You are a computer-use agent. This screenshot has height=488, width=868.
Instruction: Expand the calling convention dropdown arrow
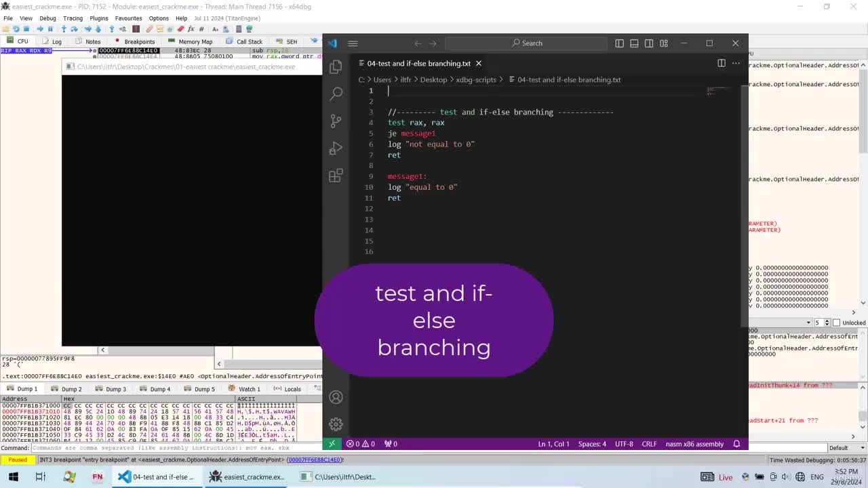(x=809, y=323)
